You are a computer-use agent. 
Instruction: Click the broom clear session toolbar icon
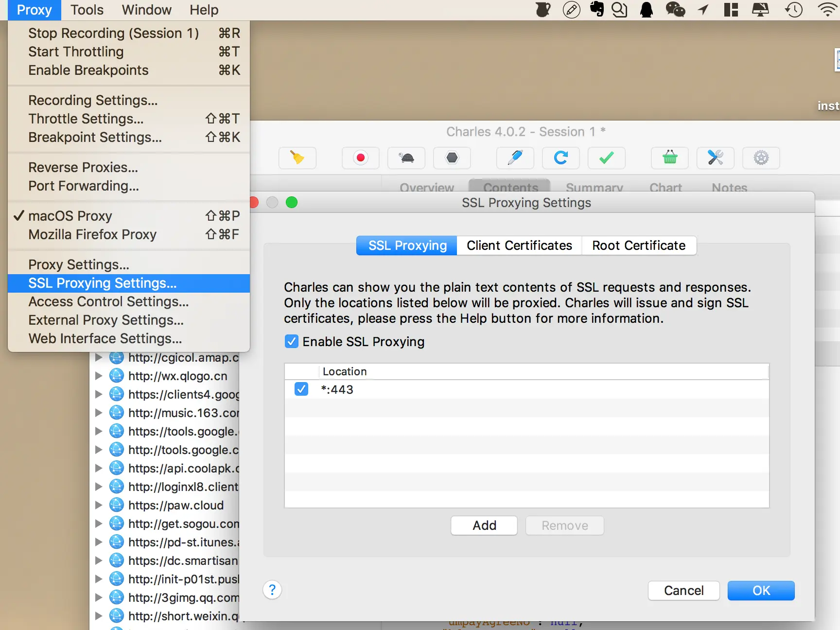click(297, 158)
